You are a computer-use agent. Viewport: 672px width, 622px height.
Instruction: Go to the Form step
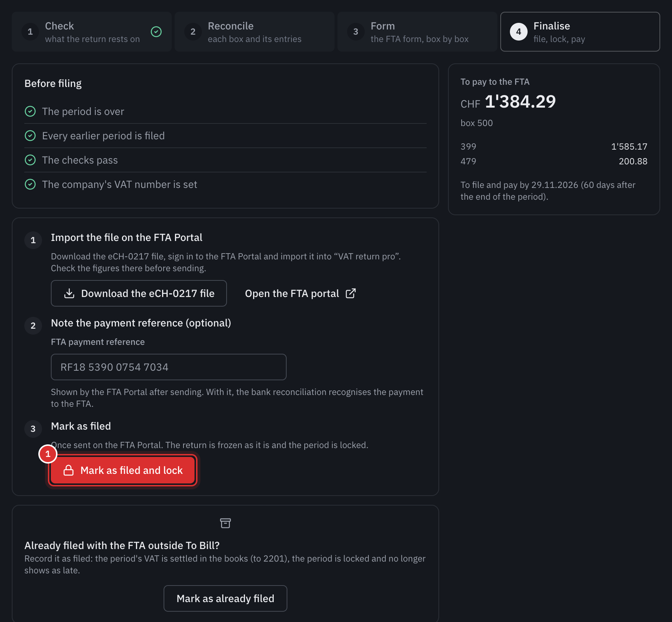tap(417, 32)
